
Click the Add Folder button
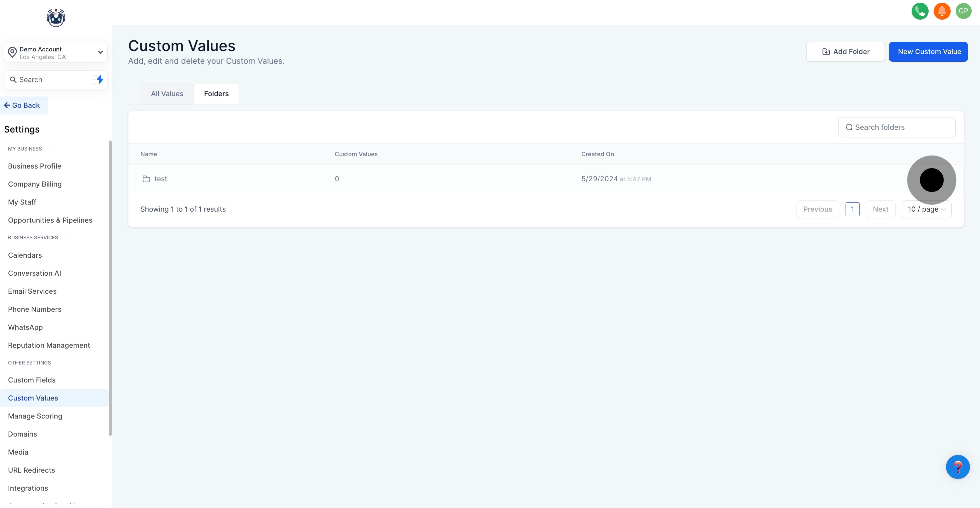point(845,52)
